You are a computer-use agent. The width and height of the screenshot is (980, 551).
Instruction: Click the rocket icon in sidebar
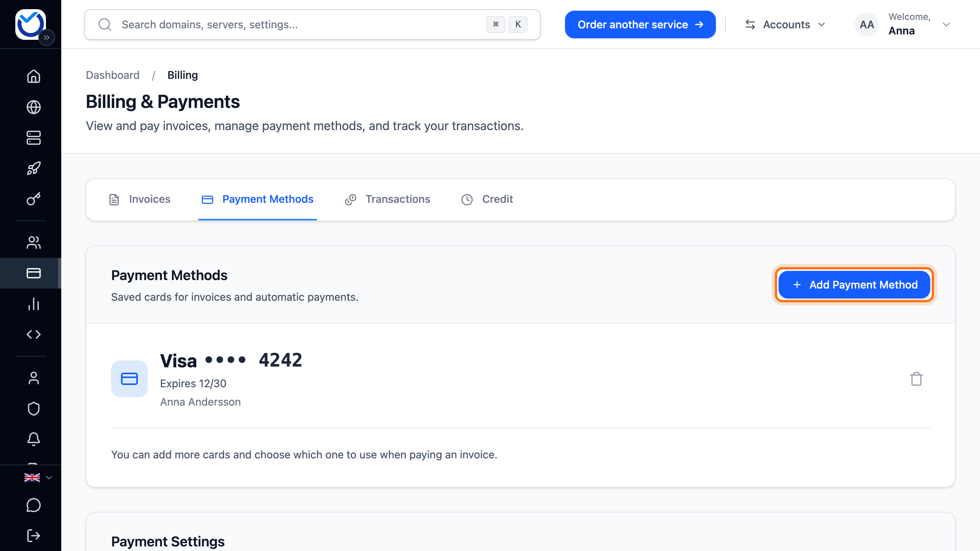pos(34,168)
